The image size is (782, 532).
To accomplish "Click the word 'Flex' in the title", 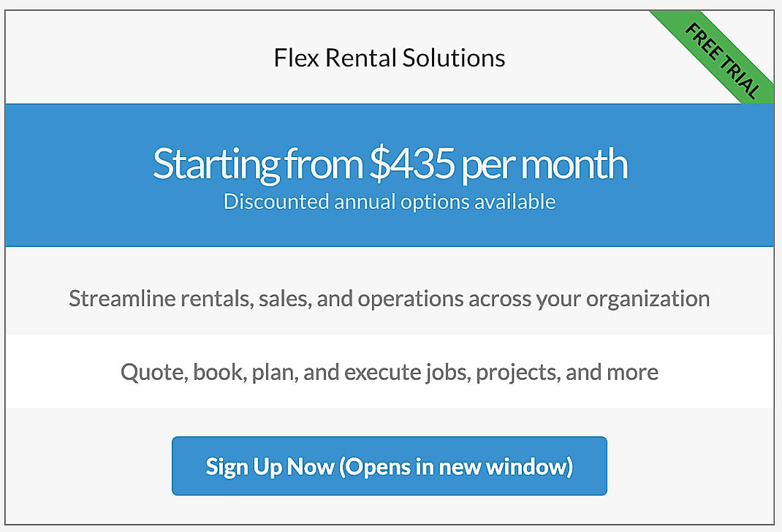I will point(296,58).
